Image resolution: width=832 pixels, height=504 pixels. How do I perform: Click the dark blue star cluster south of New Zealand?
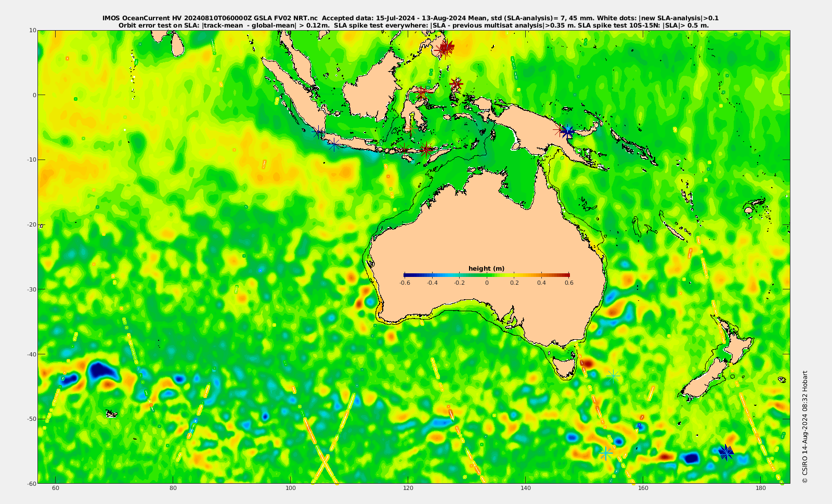click(726, 453)
